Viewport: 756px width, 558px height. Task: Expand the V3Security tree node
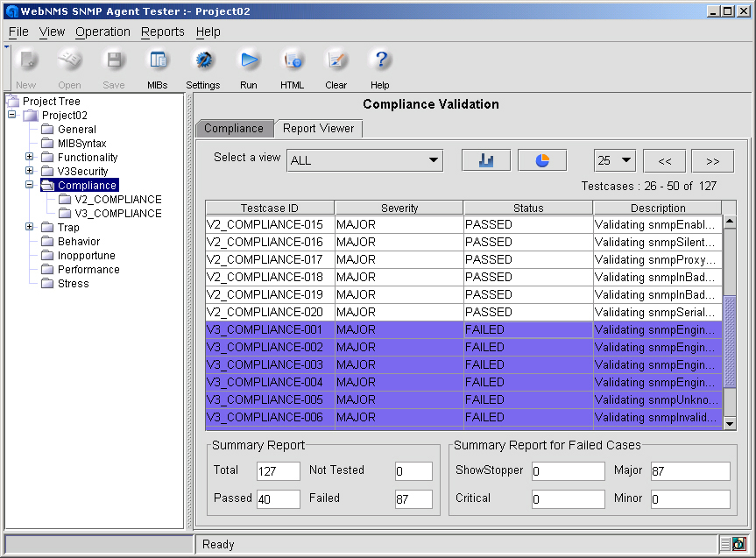click(x=30, y=171)
